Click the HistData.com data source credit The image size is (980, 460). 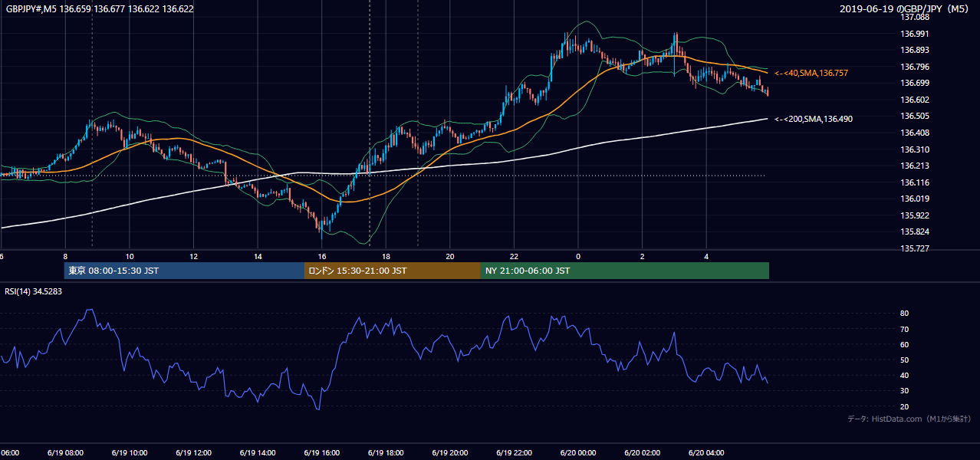tap(909, 419)
